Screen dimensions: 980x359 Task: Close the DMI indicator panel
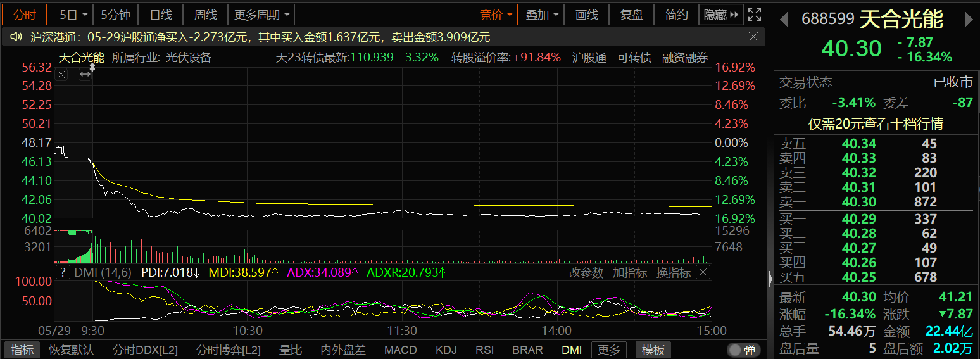(x=703, y=272)
